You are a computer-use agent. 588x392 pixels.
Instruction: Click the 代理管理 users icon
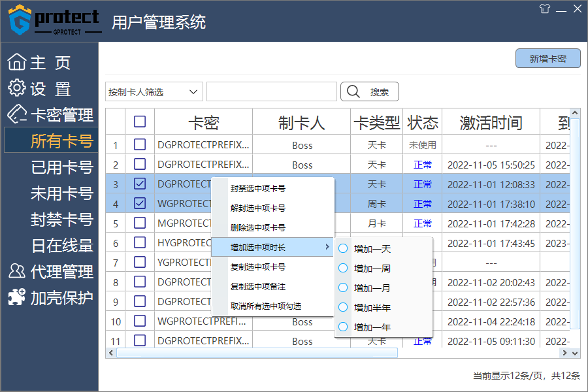pyautogui.click(x=17, y=271)
